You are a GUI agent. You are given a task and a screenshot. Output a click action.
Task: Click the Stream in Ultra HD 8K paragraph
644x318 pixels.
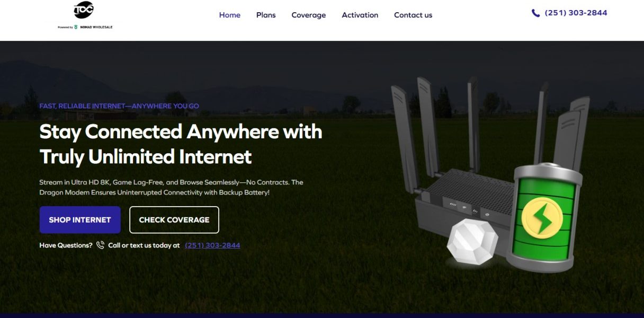[172, 187]
